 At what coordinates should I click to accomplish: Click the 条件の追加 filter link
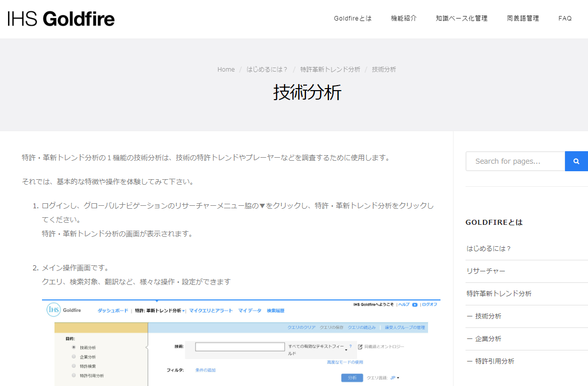pos(205,370)
